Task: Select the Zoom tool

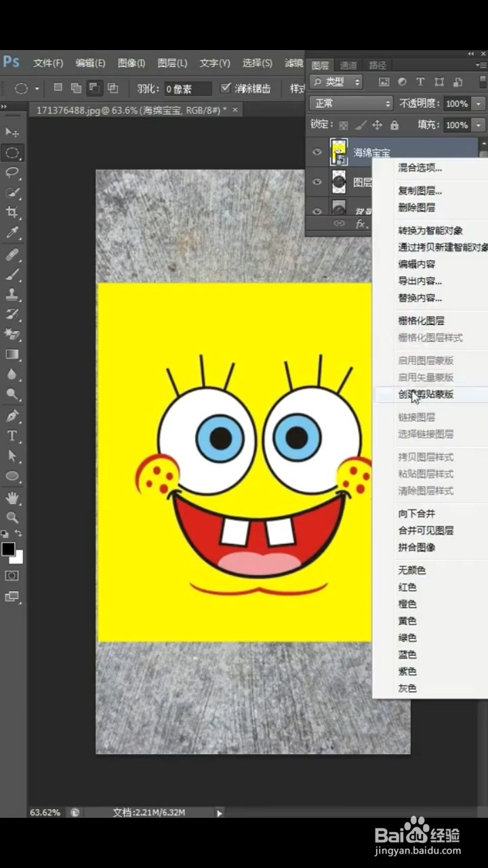Action: tap(12, 517)
